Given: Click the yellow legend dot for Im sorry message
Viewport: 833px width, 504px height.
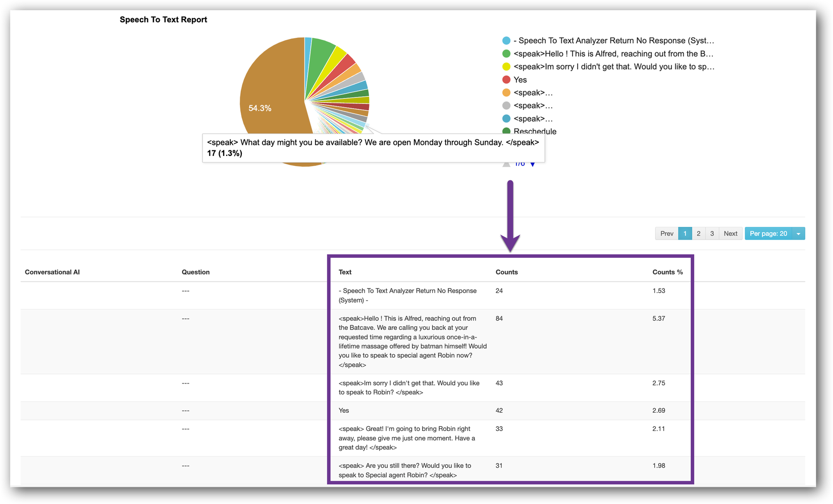Looking at the screenshot, I should tap(506, 67).
